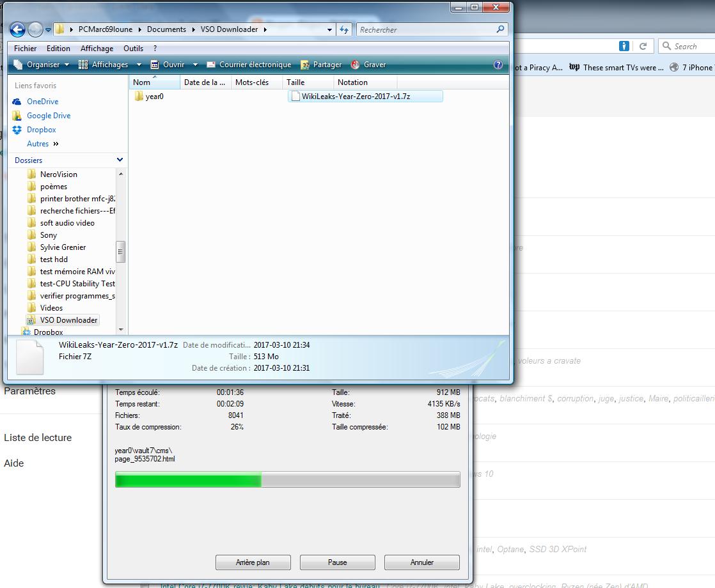Click browser reload icon in background window

coord(643,46)
